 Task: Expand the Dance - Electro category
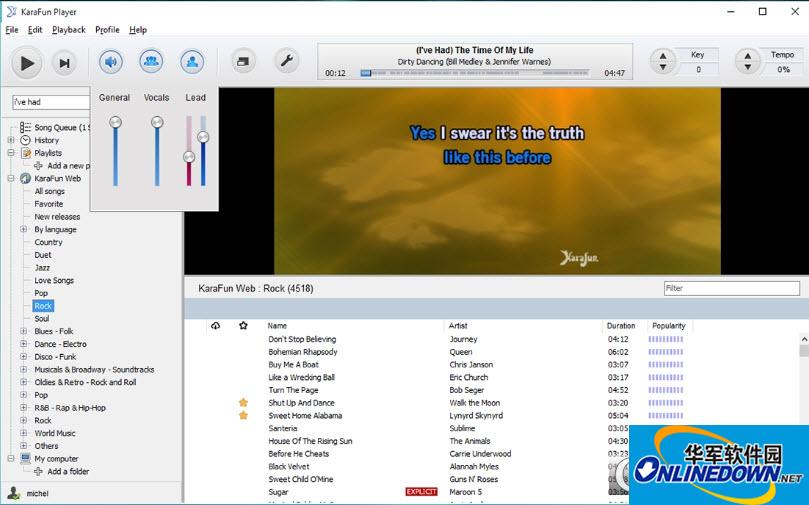(x=24, y=344)
